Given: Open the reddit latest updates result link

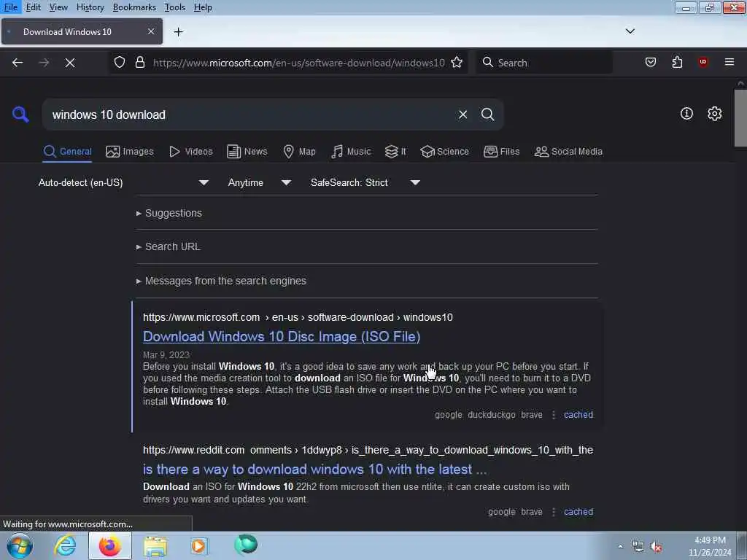Looking at the screenshot, I should [x=315, y=469].
